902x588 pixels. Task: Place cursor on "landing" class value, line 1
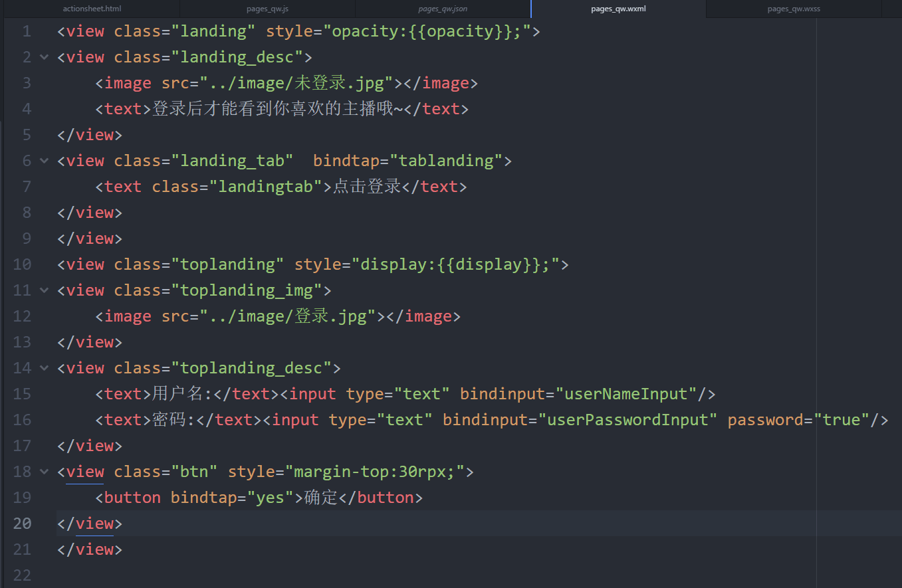tap(213, 31)
